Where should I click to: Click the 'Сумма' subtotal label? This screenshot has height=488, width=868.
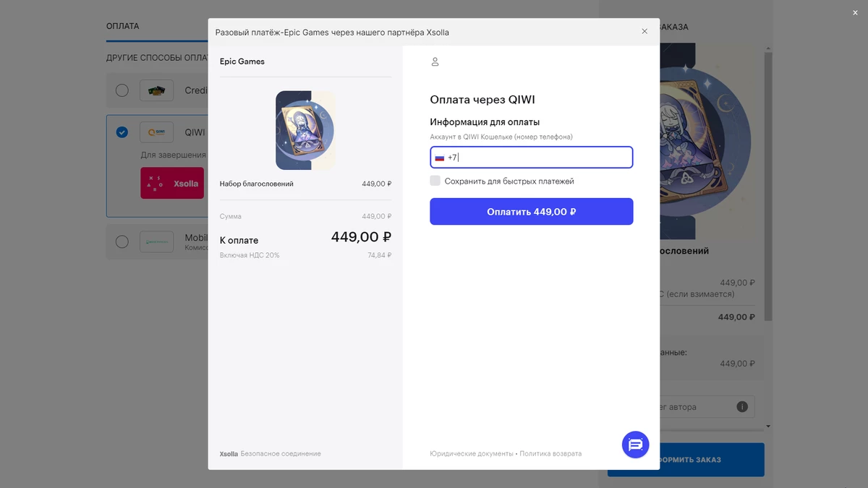[x=231, y=216]
